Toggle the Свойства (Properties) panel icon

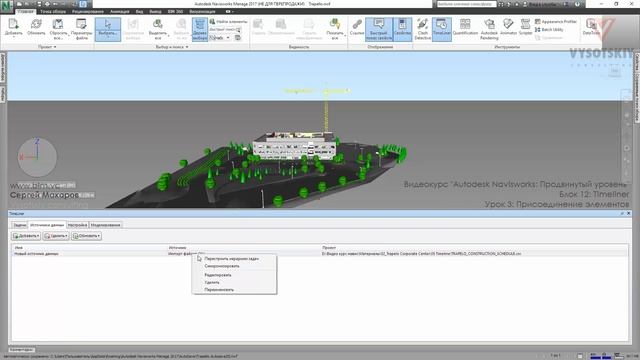(402, 29)
